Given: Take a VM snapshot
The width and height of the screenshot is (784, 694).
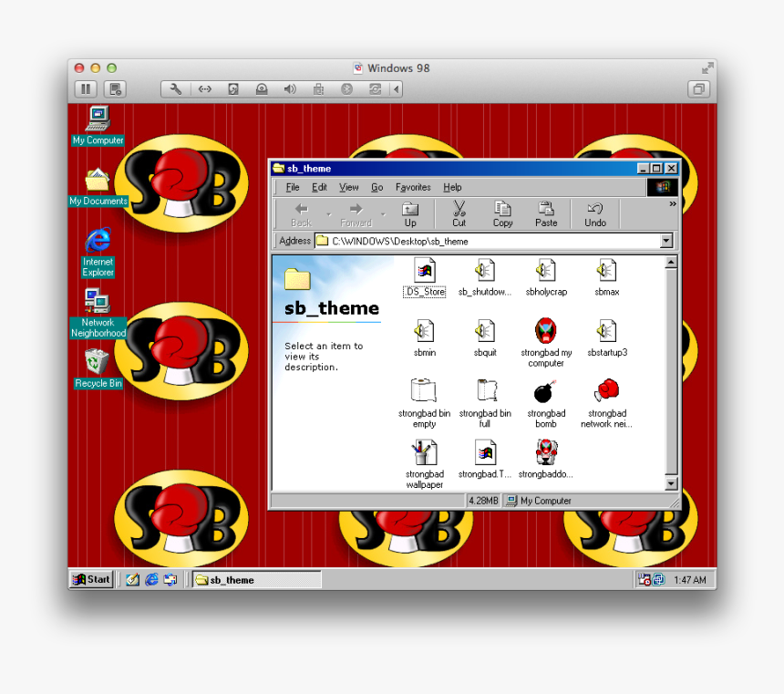Looking at the screenshot, I should click(x=115, y=89).
